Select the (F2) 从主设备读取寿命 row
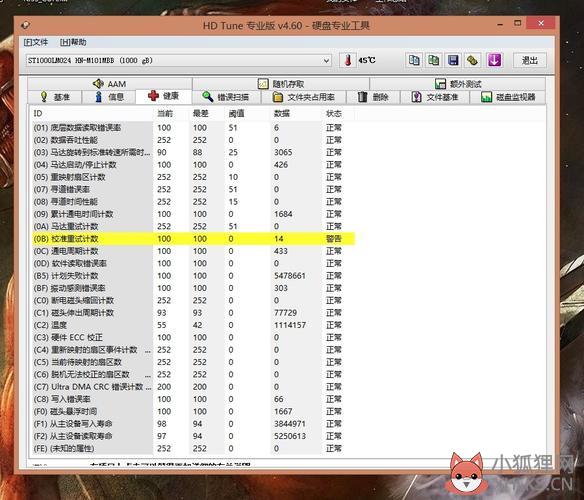The height and width of the screenshot is (500, 584). [x=193, y=436]
